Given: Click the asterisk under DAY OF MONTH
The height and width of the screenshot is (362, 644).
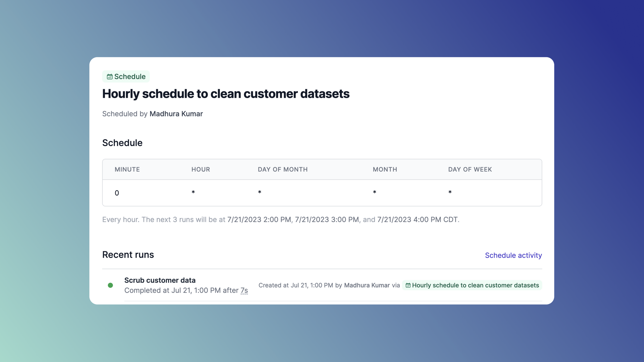Looking at the screenshot, I should [260, 192].
